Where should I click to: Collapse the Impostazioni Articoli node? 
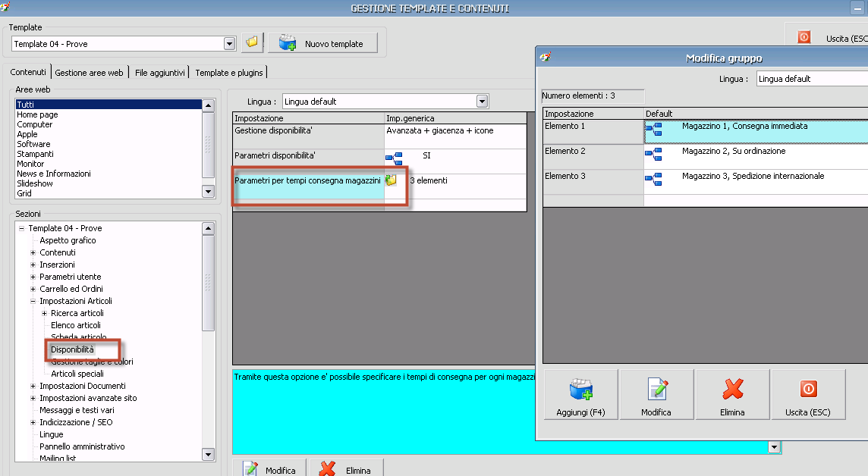33,302
